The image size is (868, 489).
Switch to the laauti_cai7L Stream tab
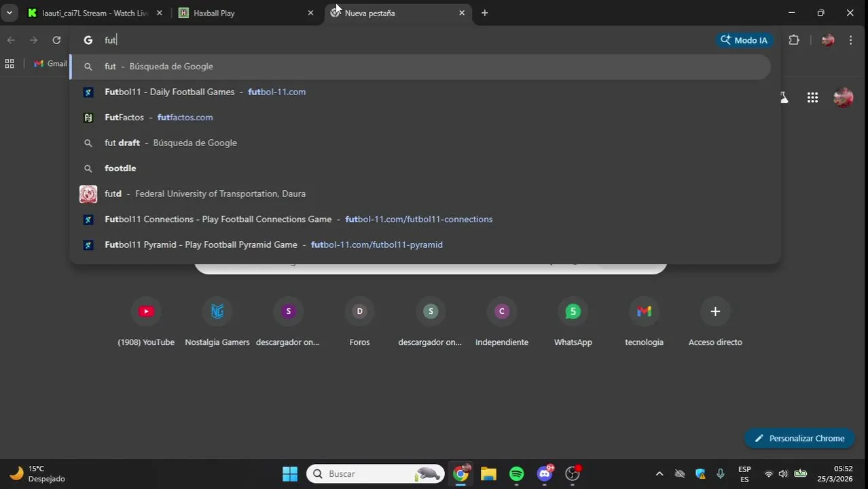point(93,13)
